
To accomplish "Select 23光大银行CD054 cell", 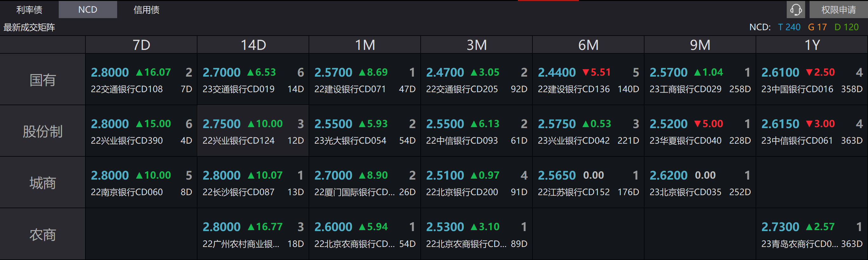I will (365, 131).
